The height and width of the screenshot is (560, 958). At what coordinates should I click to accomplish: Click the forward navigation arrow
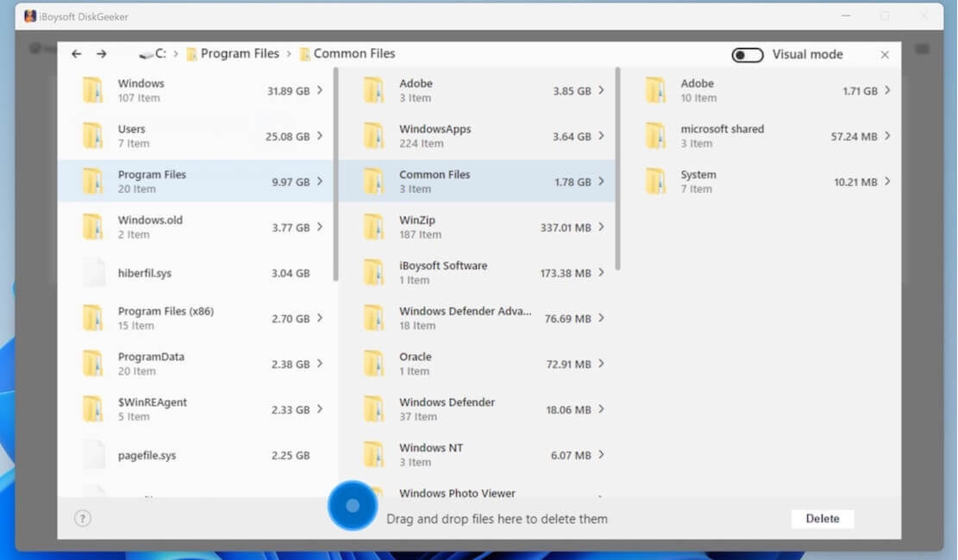coord(102,54)
